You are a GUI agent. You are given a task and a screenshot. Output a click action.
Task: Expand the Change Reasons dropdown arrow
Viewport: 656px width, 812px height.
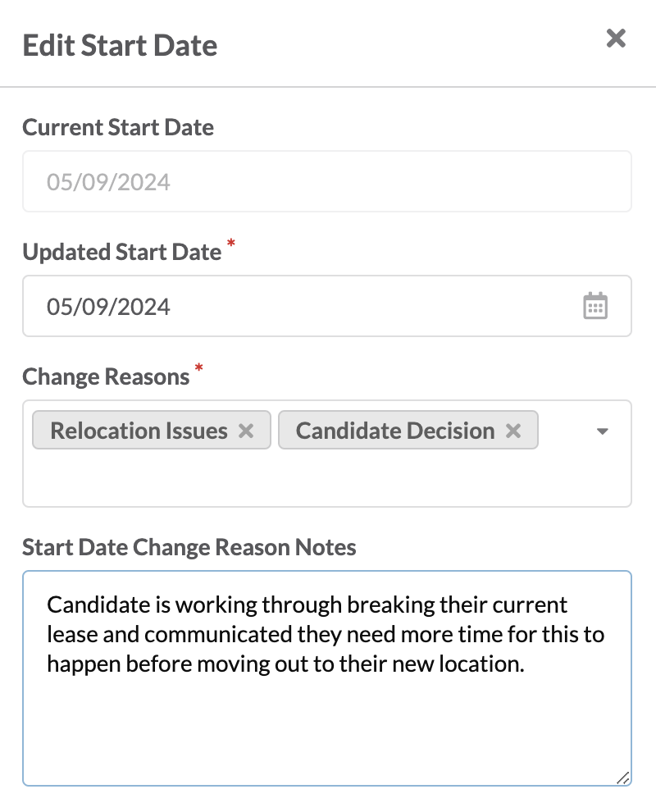pos(602,431)
